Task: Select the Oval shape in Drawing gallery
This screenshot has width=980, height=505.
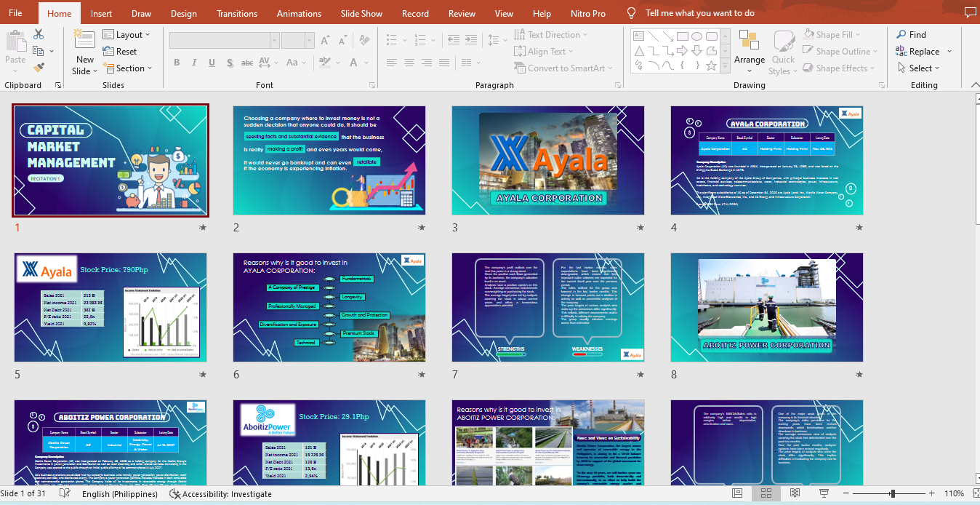Action: click(696, 36)
